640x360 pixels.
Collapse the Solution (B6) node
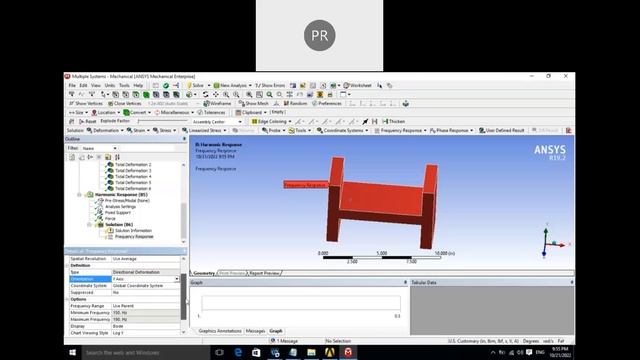click(x=89, y=224)
